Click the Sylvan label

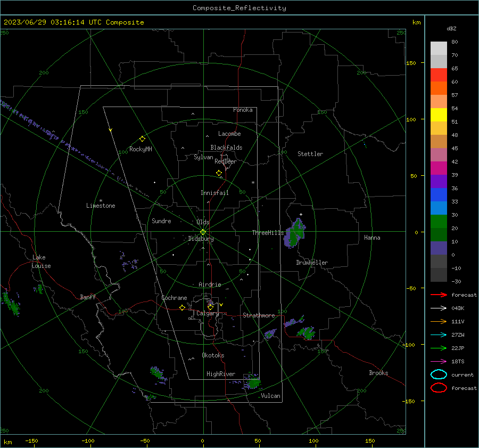tap(203, 157)
